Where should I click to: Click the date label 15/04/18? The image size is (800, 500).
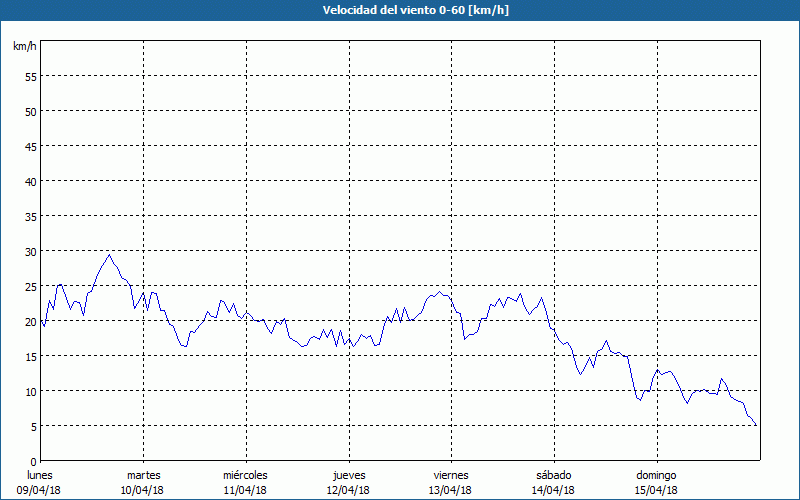click(x=656, y=490)
